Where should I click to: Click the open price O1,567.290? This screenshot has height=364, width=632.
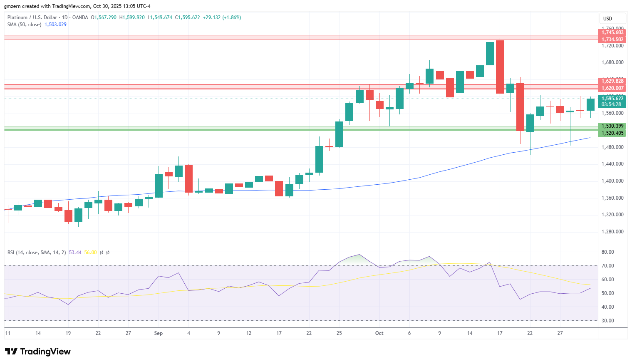click(x=104, y=17)
